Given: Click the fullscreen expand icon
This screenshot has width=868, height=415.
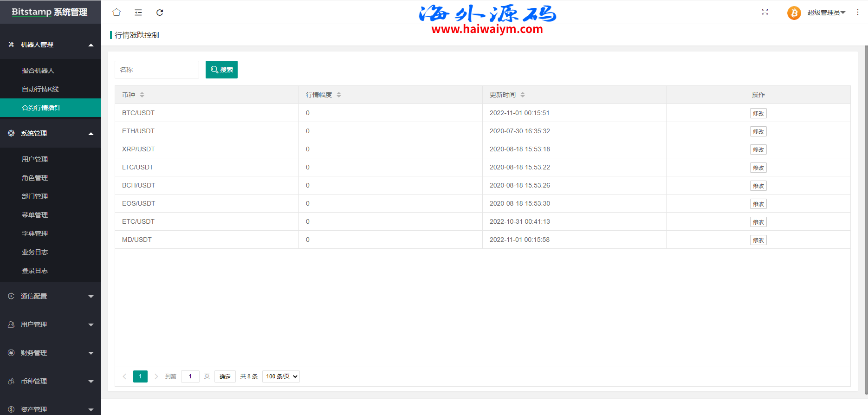Looking at the screenshot, I should pyautogui.click(x=765, y=12).
